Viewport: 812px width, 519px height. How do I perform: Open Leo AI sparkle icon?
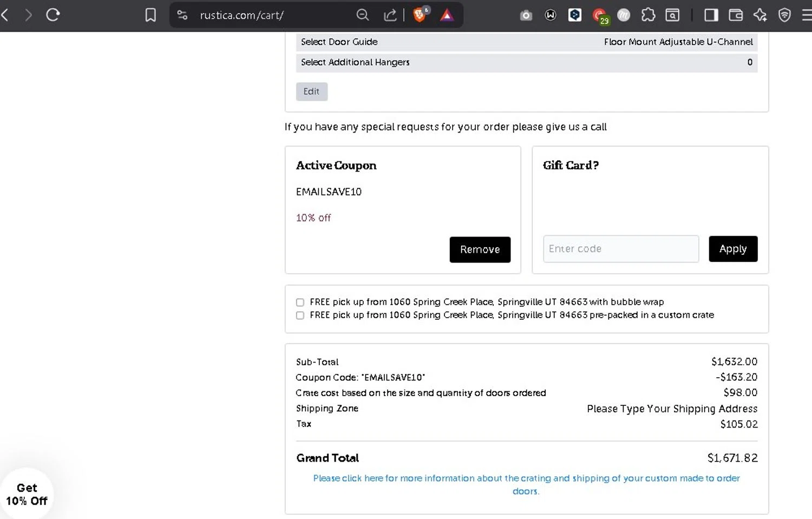click(760, 15)
